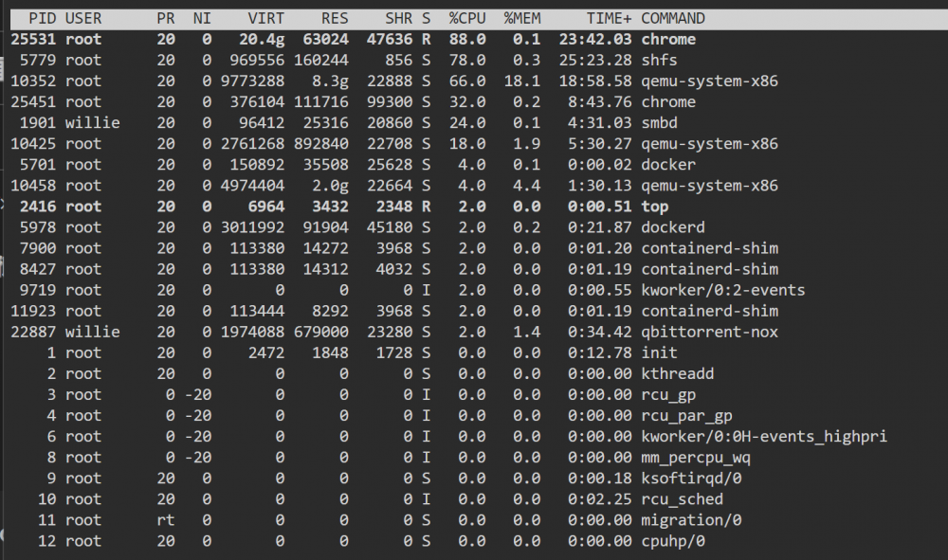Viewport: 948px width, 560px height.
Task: Click the shfs command name
Action: [x=659, y=61]
